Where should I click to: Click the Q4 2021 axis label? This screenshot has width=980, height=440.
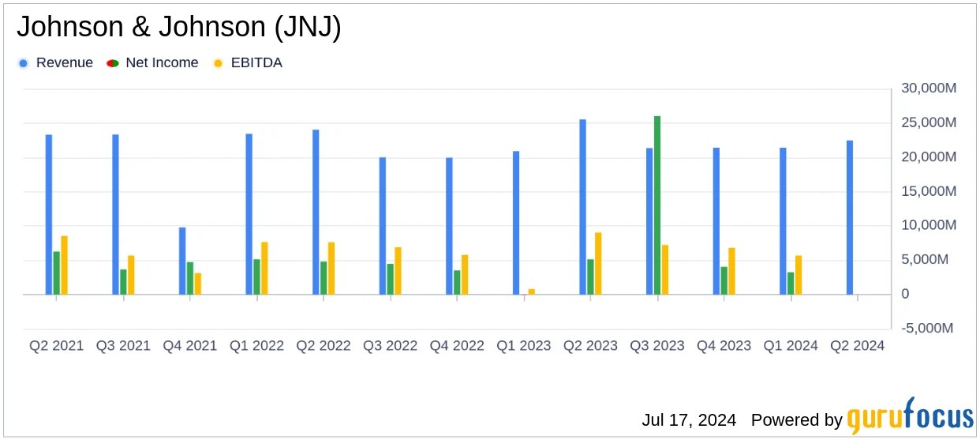pyautogui.click(x=190, y=346)
